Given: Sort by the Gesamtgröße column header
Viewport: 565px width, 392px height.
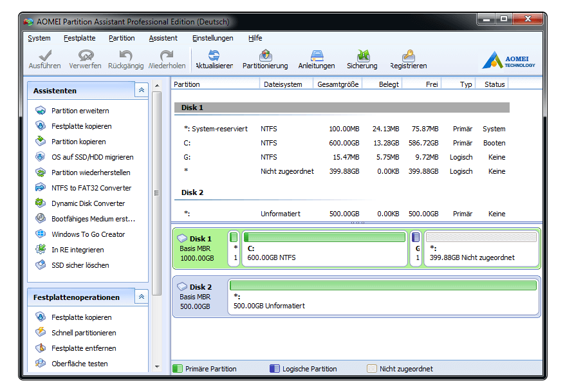Looking at the screenshot, I should 338,84.
